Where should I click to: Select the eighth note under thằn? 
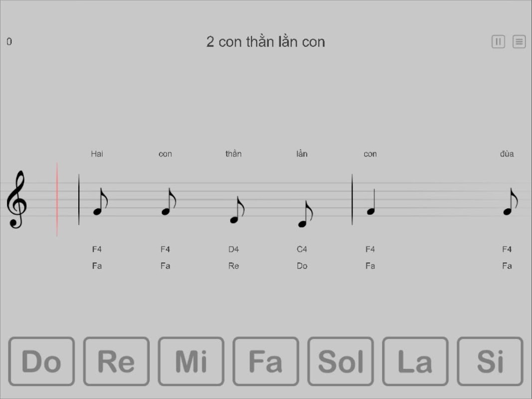237,210
